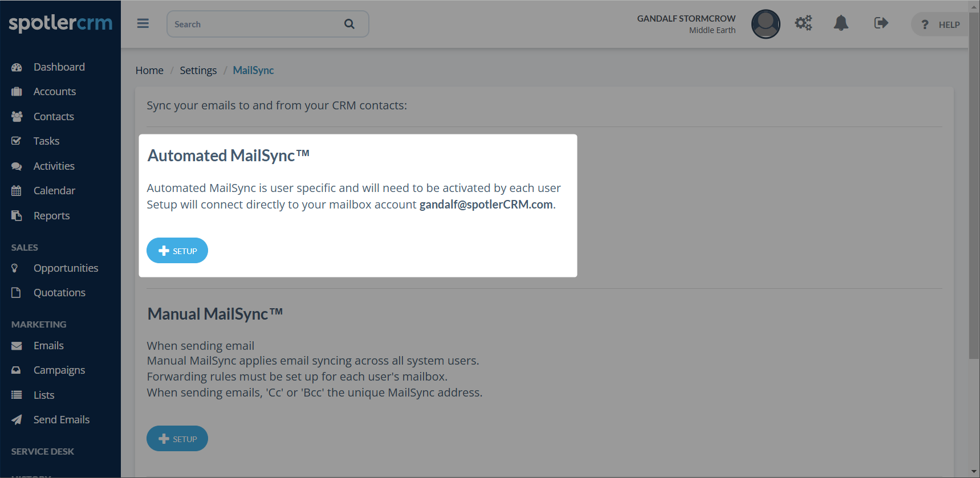Viewport: 980px width, 478px height.
Task: Click the Tasks checkmark icon
Action: click(x=17, y=141)
